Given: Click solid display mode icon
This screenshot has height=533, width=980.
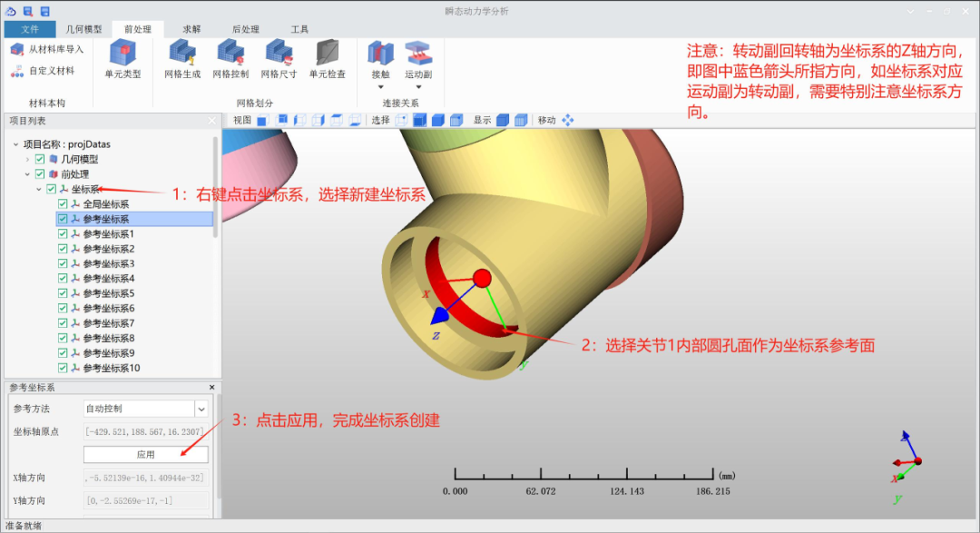Looking at the screenshot, I should click(503, 120).
